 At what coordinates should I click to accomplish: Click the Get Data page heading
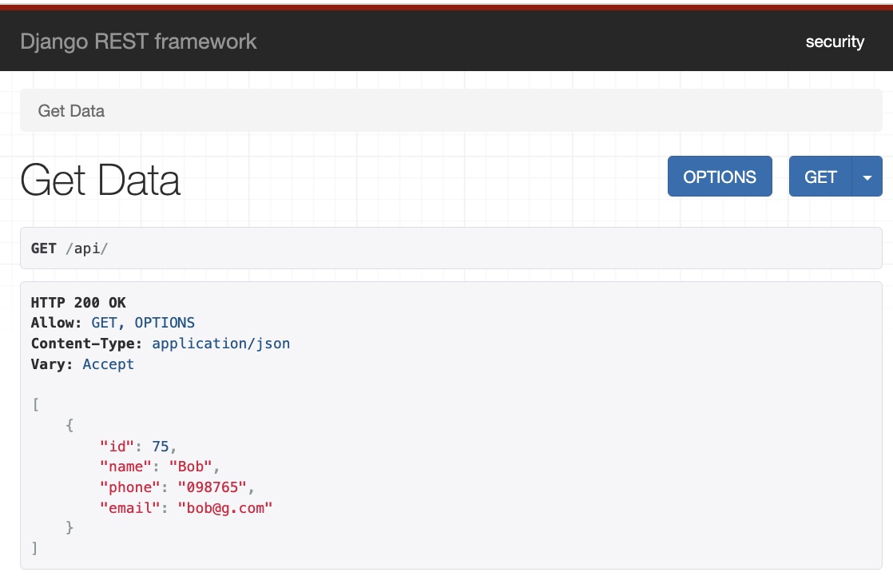[101, 181]
